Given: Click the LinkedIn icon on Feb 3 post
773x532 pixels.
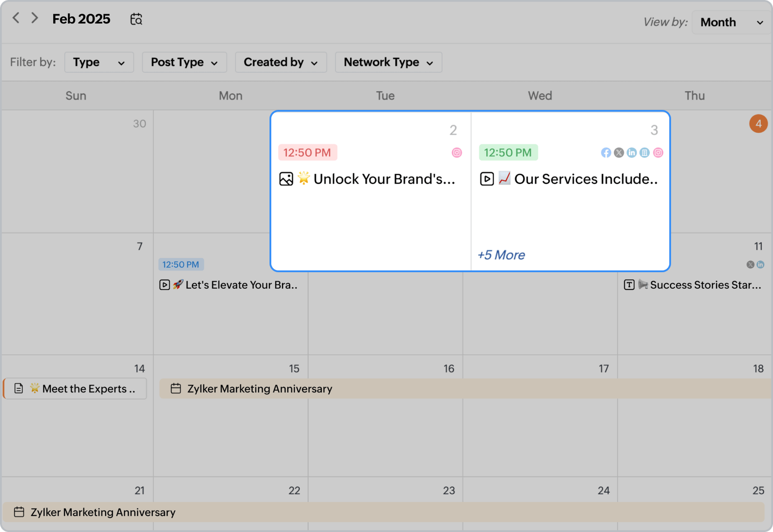Looking at the screenshot, I should [x=632, y=153].
